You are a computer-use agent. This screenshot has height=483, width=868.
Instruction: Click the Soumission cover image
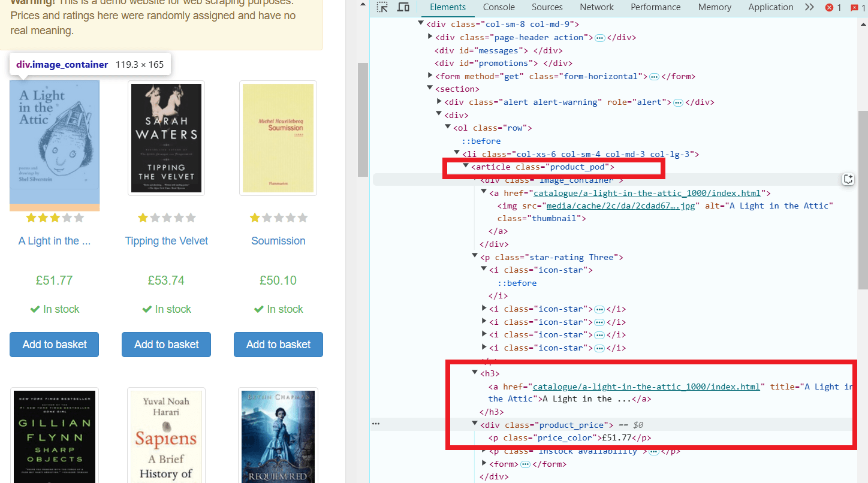tap(278, 138)
